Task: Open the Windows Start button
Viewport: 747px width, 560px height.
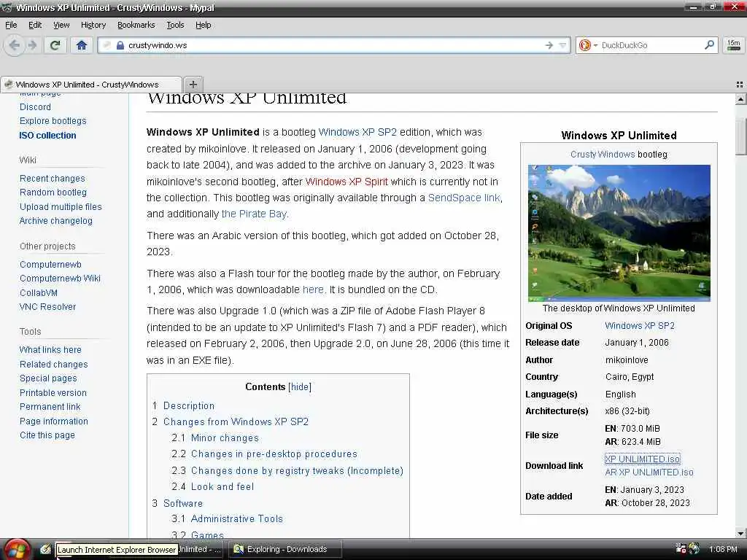Action: click(18, 550)
